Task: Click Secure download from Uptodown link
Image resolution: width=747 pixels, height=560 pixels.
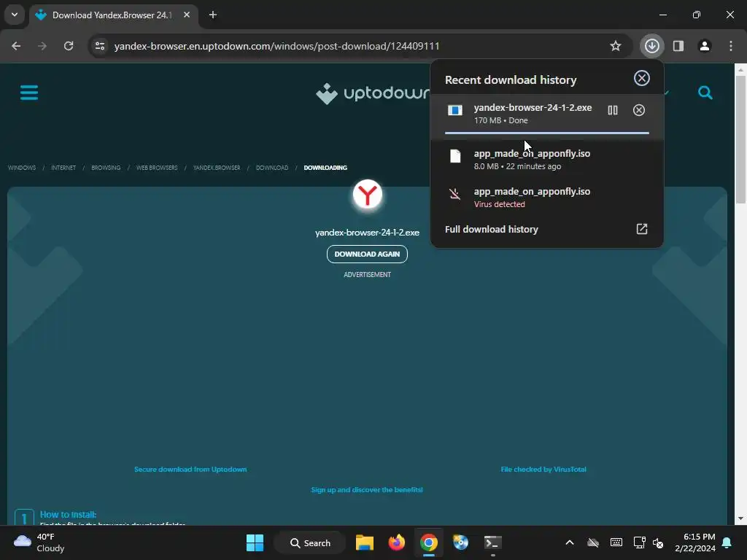Action: (x=190, y=469)
